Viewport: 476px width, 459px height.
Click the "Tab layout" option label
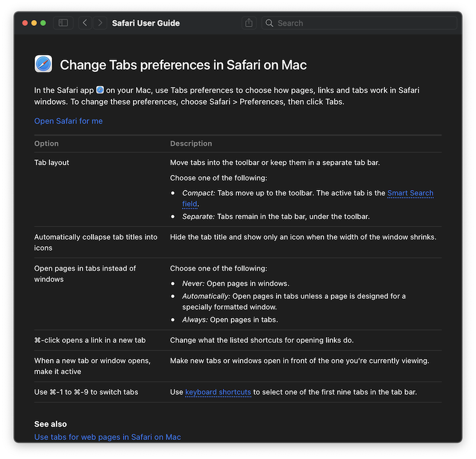tap(52, 162)
